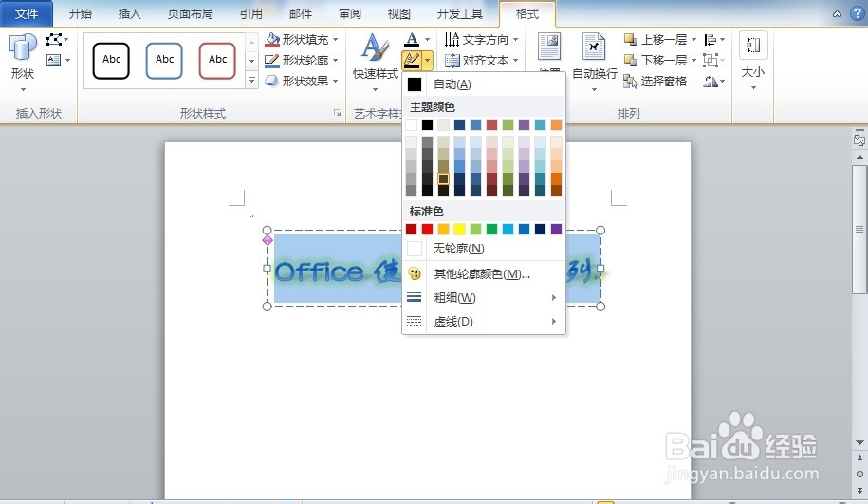The width and height of the screenshot is (868, 504).
Task: Click the Shape Outline pencil icon
Action: coord(272,60)
